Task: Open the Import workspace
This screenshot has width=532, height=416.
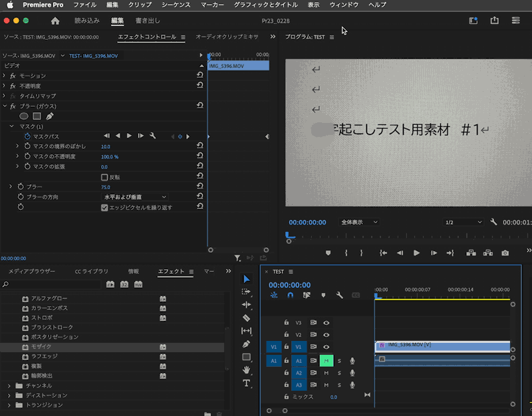Action: tap(87, 21)
